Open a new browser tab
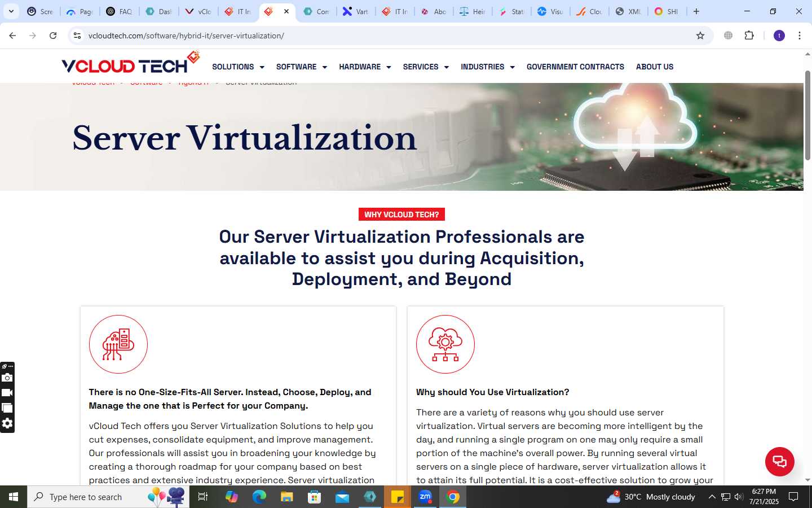Viewport: 812px width, 508px height. click(x=696, y=11)
